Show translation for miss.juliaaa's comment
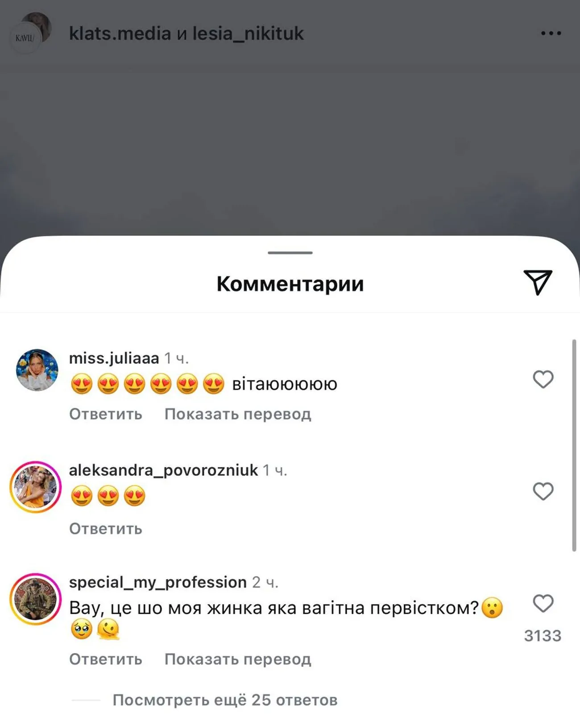 pos(238,414)
